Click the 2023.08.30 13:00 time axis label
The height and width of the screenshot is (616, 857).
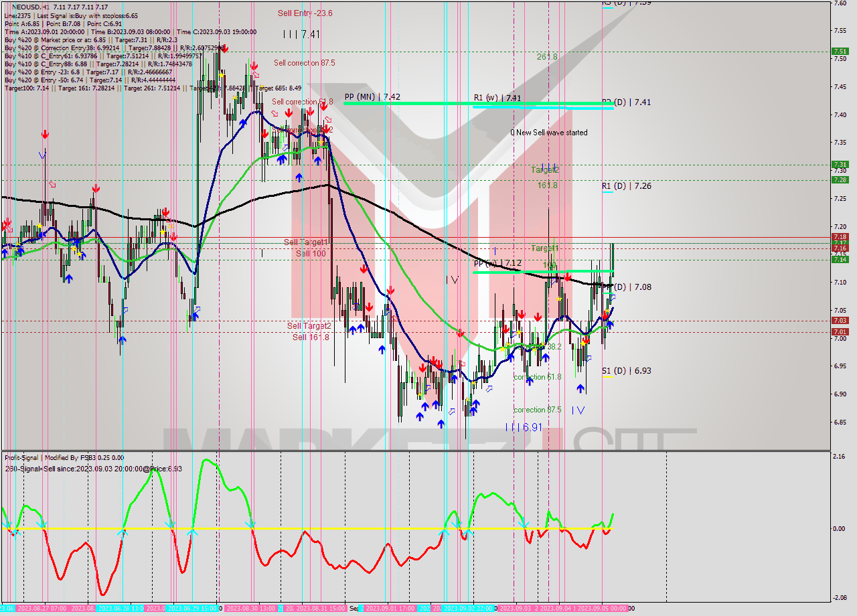pos(251,609)
